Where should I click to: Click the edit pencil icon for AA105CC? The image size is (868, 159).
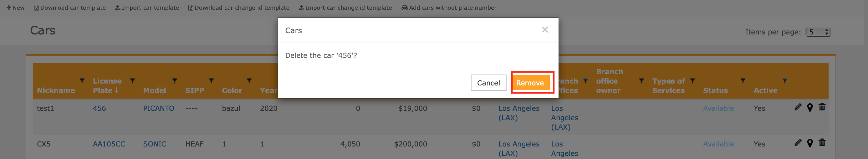coord(798,143)
